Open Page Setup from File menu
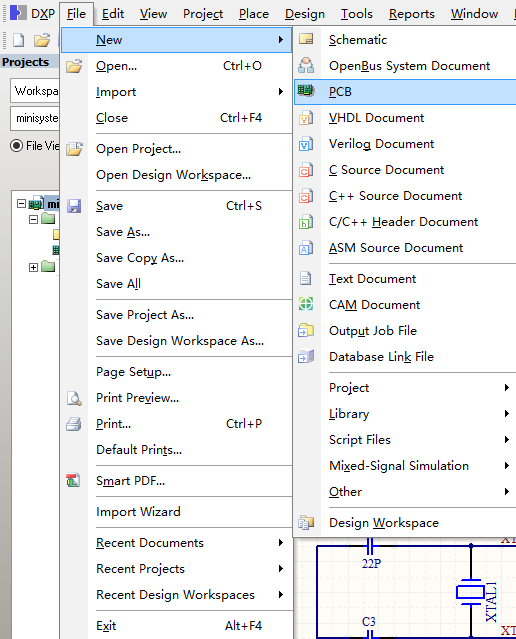Image resolution: width=516 pixels, height=639 pixels. coord(176,372)
